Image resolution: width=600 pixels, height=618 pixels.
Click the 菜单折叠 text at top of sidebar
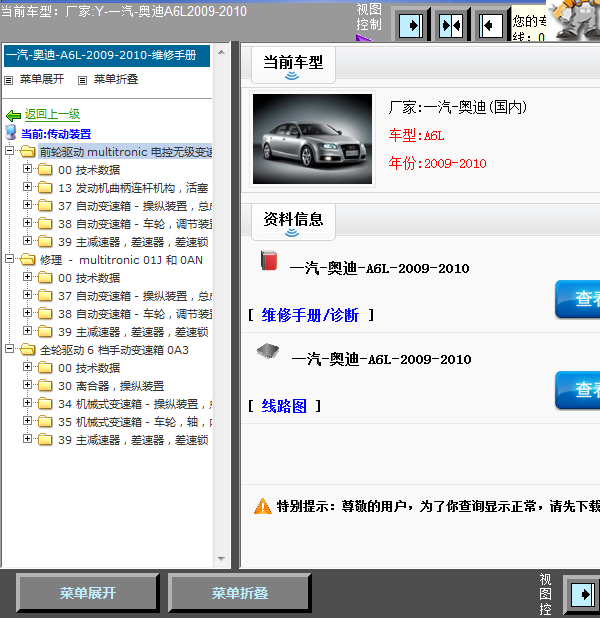pyautogui.click(x=116, y=79)
